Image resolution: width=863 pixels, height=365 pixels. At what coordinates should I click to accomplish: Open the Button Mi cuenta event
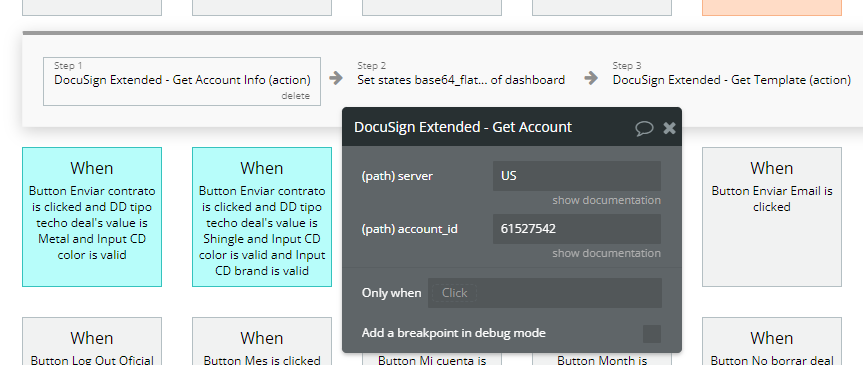coord(432,359)
